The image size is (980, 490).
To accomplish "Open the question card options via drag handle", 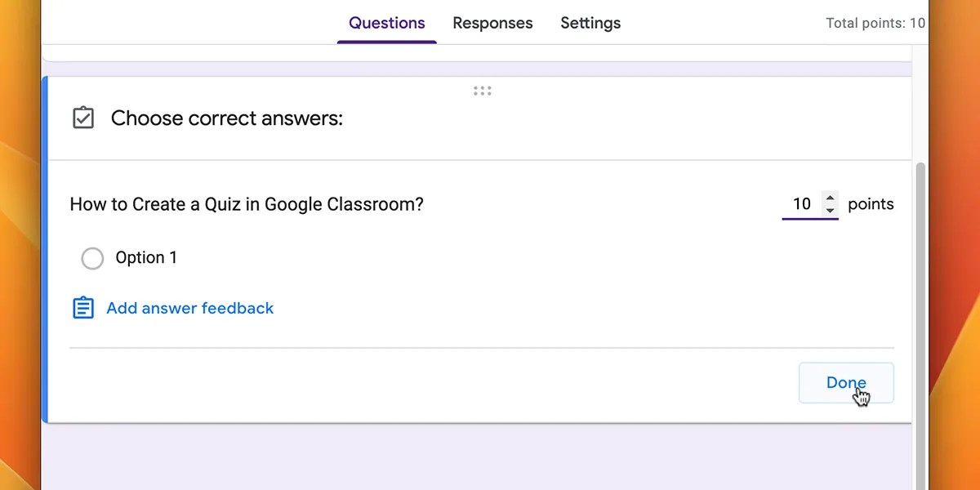I will click(482, 91).
